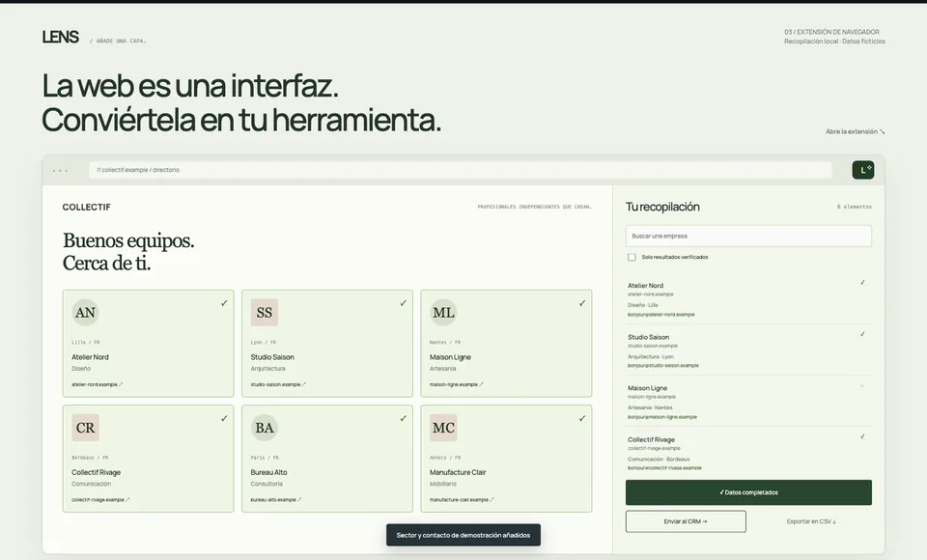
Task: Select Collectif Rivage name in recopilación list
Action: click(651, 440)
